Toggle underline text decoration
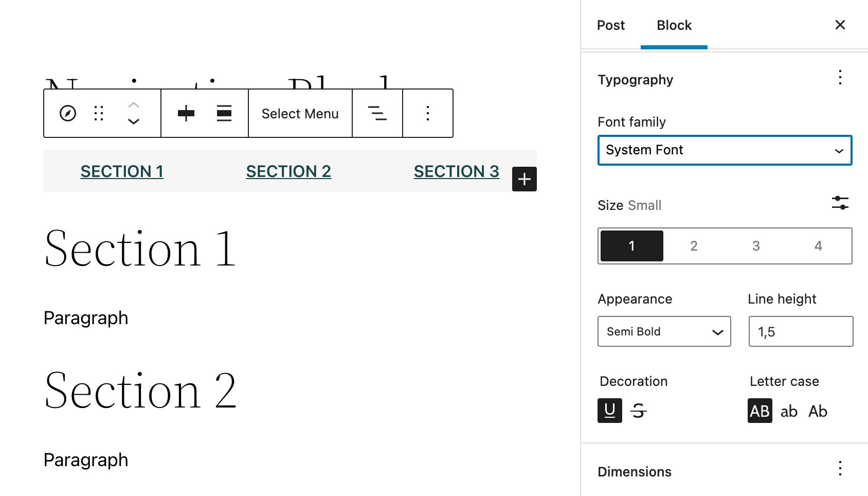This screenshot has height=496, width=868. (x=609, y=411)
